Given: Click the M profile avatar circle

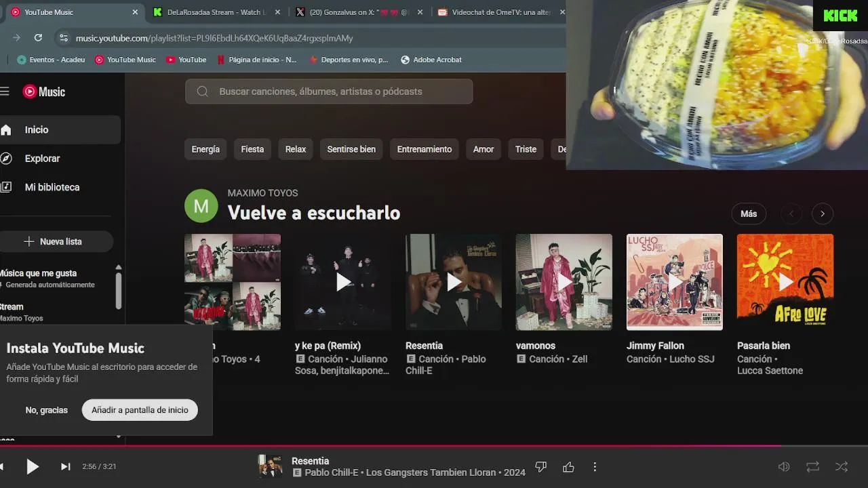Looking at the screenshot, I should click(201, 206).
